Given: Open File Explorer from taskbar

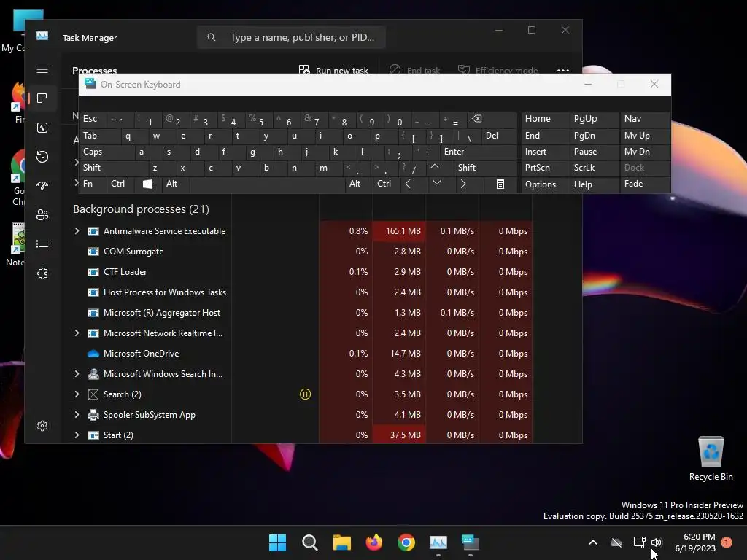Looking at the screenshot, I should pyautogui.click(x=341, y=542).
